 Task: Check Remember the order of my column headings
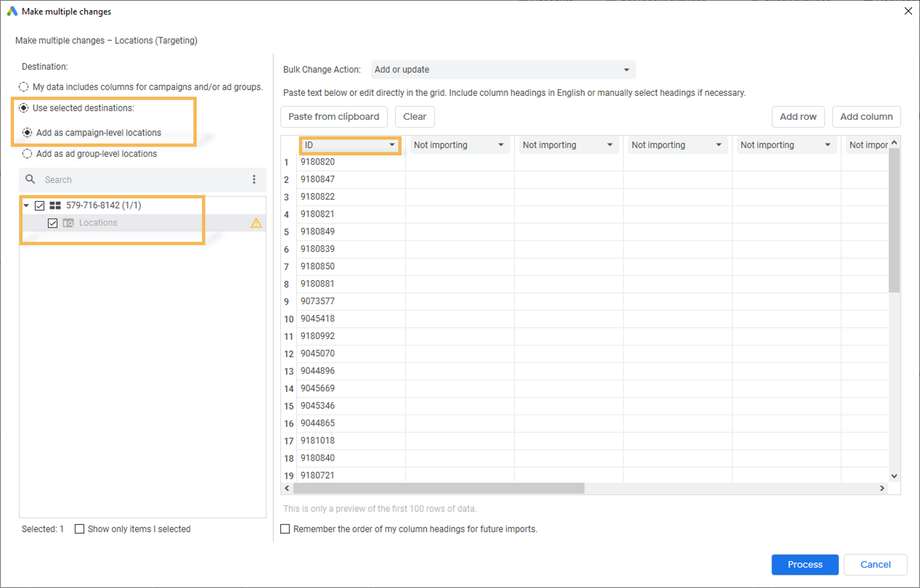click(x=285, y=529)
